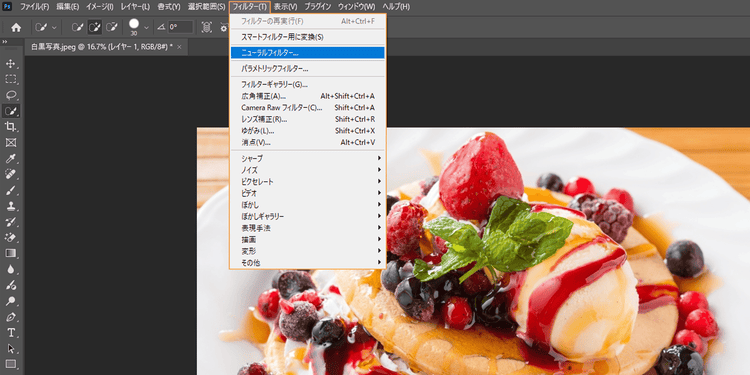Close the フィルター(T) menu
The height and width of the screenshot is (375, 750).
[x=250, y=7]
